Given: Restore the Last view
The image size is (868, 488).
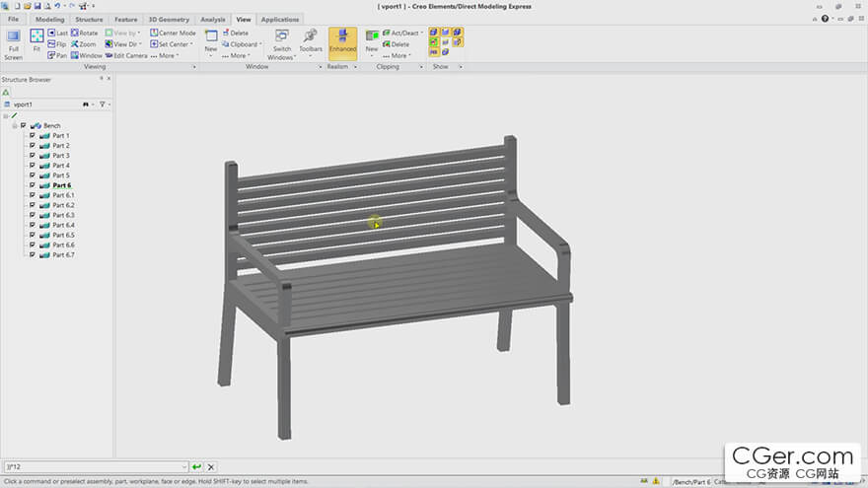Looking at the screenshot, I should point(57,33).
